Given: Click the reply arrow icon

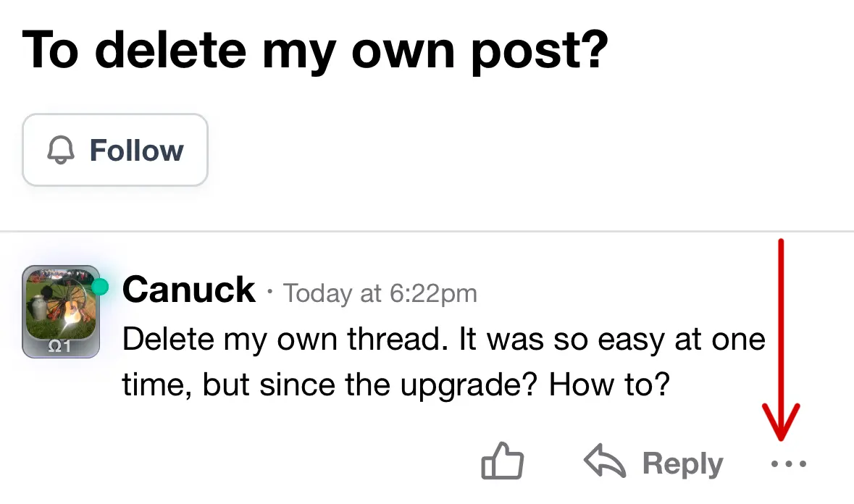Looking at the screenshot, I should coord(605,462).
